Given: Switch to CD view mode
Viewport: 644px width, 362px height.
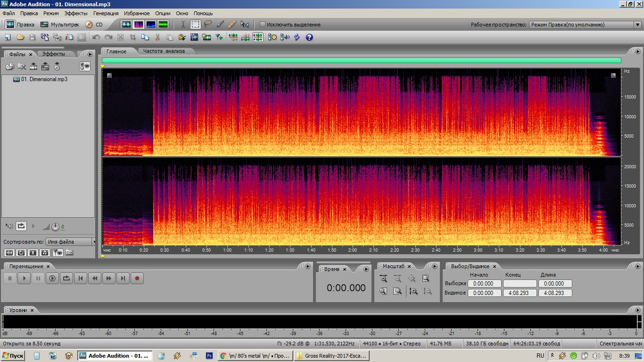Looking at the screenshot, I should point(94,24).
